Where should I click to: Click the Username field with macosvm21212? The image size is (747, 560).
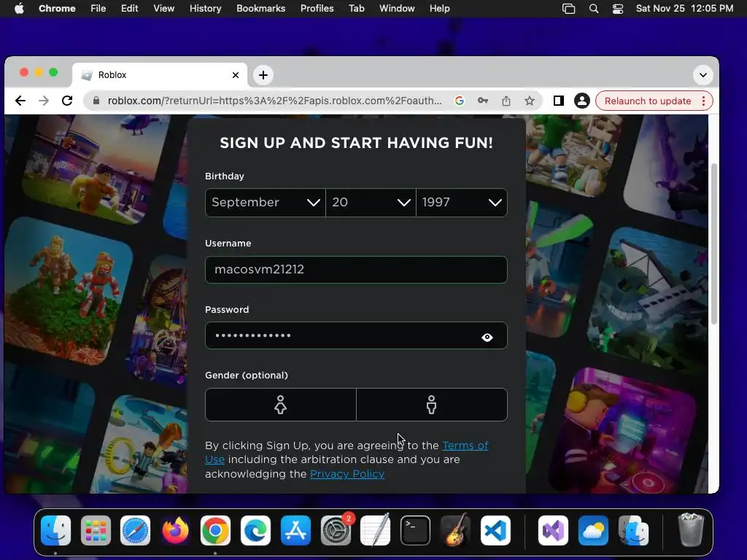pos(356,270)
